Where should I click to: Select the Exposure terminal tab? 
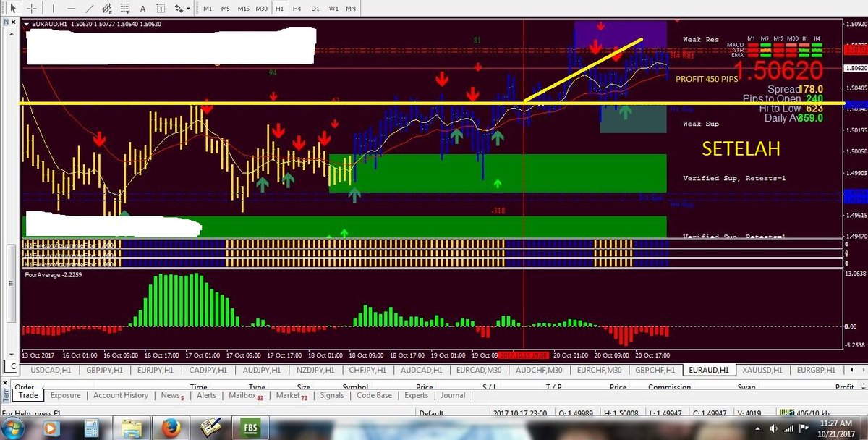point(65,395)
